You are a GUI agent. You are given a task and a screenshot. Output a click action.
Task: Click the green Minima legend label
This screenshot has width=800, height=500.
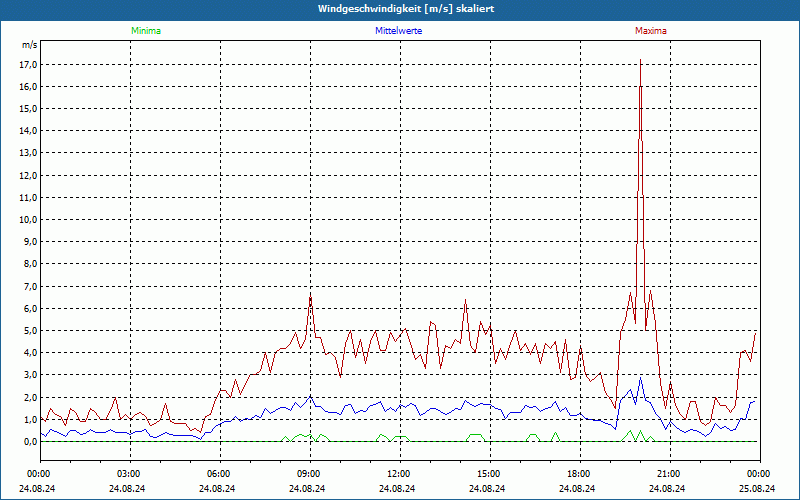(x=146, y=31)
